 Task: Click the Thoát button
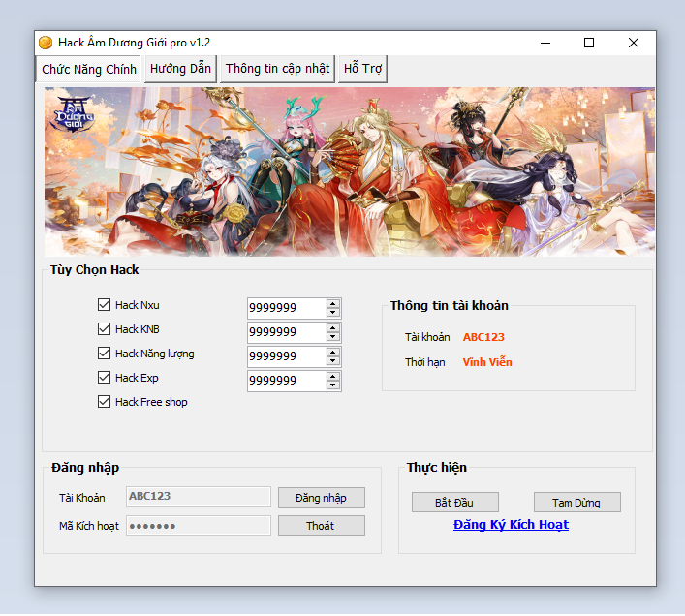(321, 526)
